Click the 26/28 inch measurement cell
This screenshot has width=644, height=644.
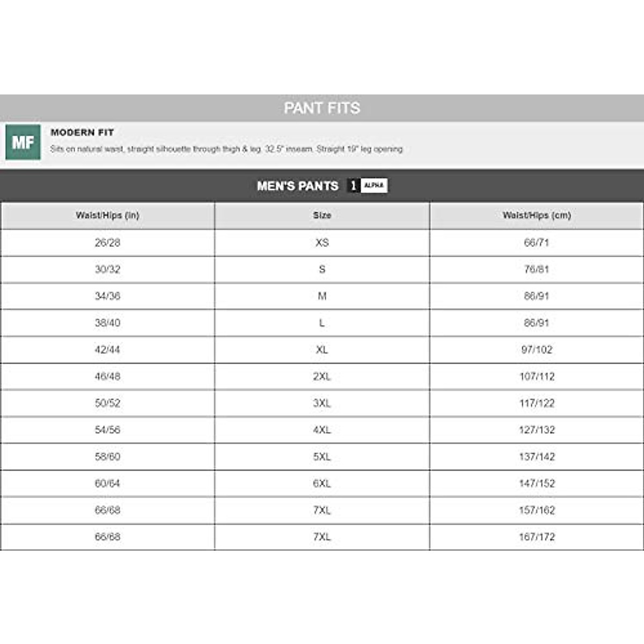click(107, 243)
